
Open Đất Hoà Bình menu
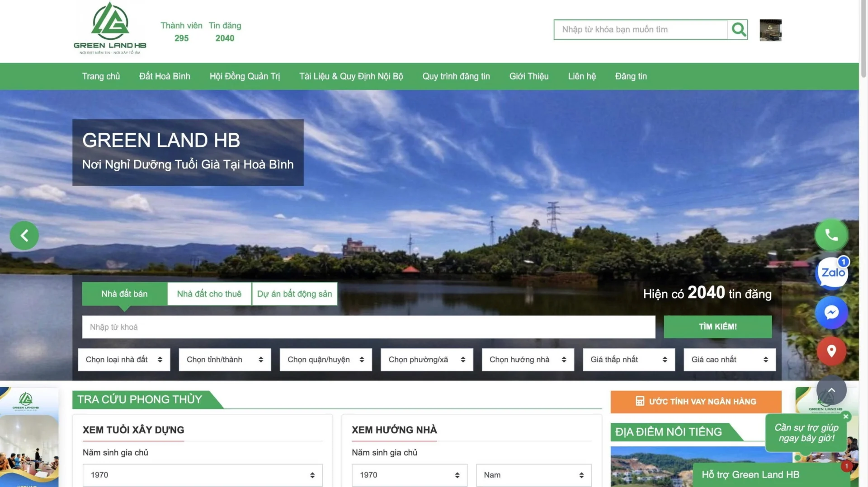click(165, 76)
